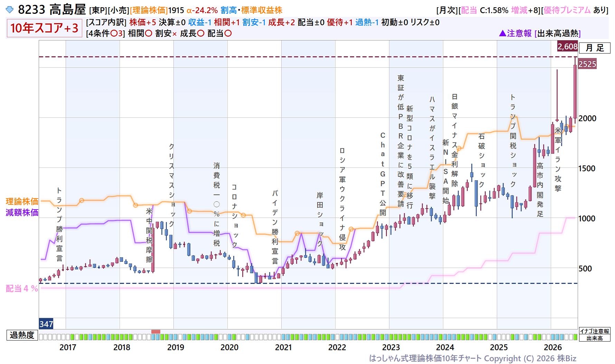Click the 優待プレミアム あり label
Image resolution: width=615 pixels, height=364 pixels.
(x=576, y=10)
